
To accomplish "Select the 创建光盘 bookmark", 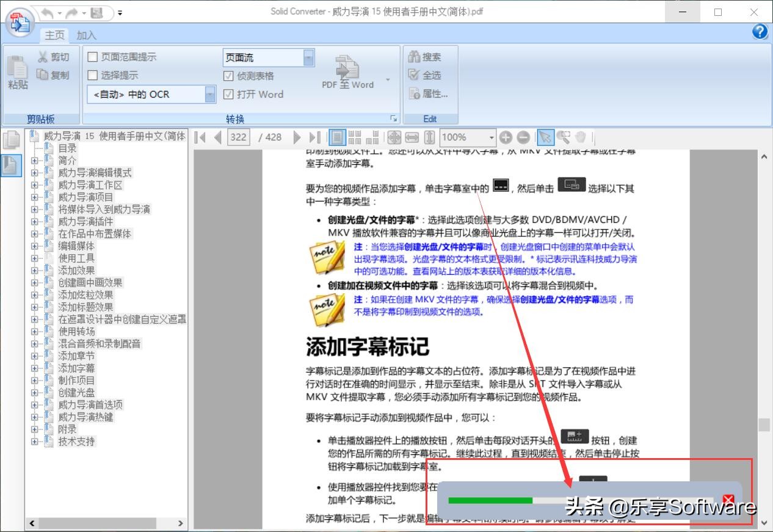I will (77, 393).
